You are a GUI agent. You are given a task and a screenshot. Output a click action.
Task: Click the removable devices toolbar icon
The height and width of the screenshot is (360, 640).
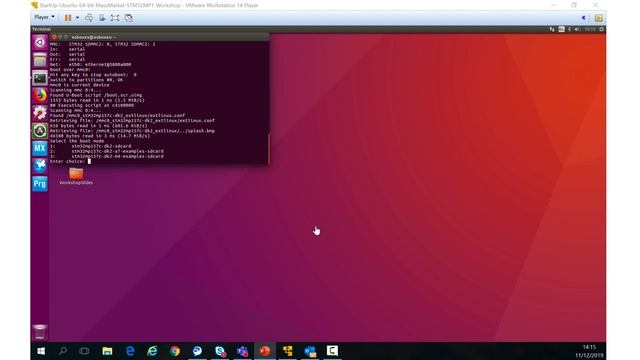tap(102, 18)
